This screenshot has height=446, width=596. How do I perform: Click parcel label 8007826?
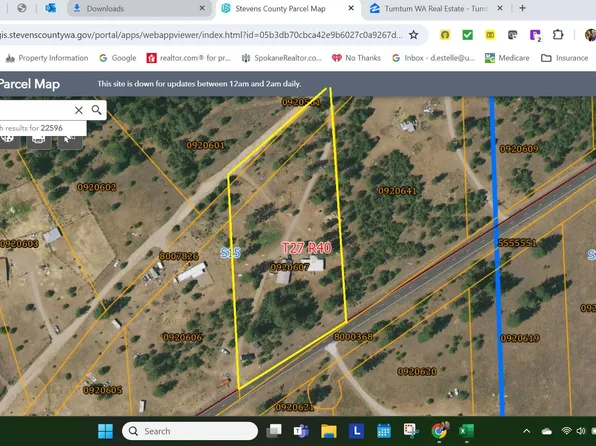point(179,256)
